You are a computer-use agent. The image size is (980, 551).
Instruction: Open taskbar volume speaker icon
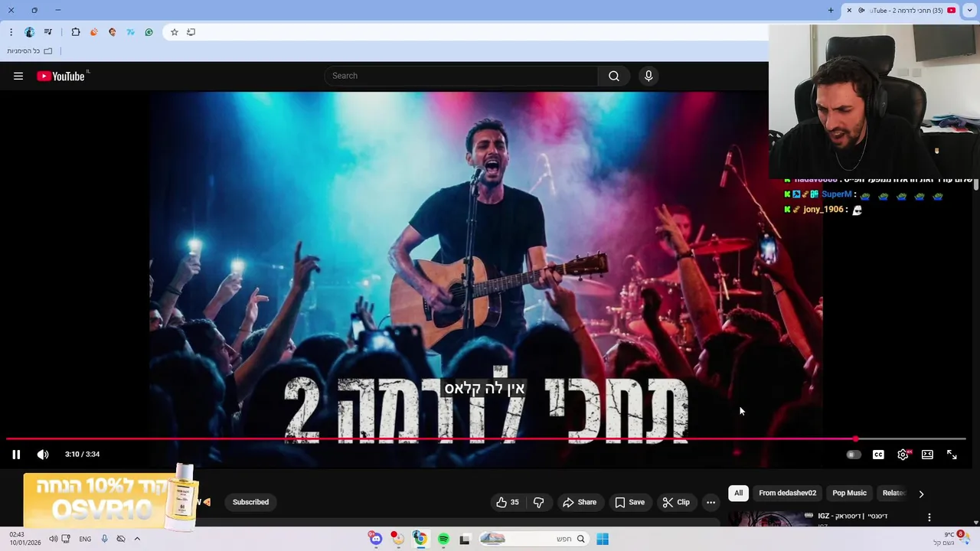point(53,539)
